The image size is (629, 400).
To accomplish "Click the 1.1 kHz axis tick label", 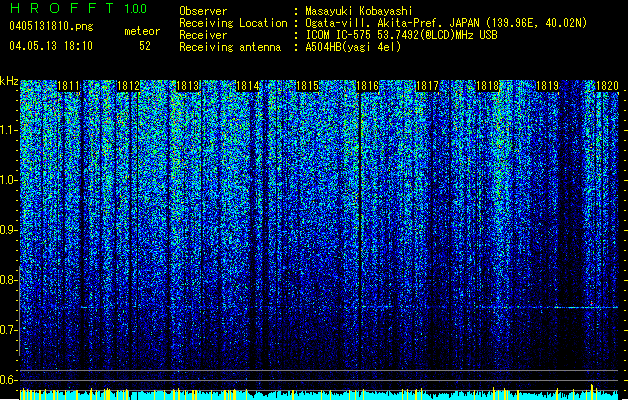I will click(x=9, y=130).
